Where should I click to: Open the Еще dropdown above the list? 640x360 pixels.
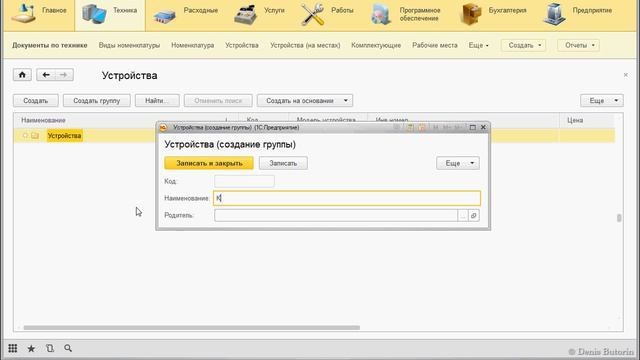point(602,100)
